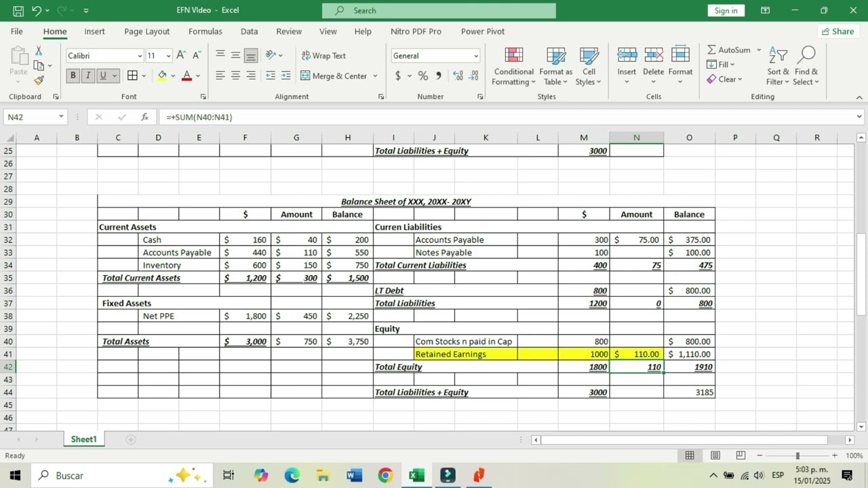Viewport: 868px width, 488px height.
Task: Click the zoom slider handle
Action: pyautogui.click(x=797, y=455)
